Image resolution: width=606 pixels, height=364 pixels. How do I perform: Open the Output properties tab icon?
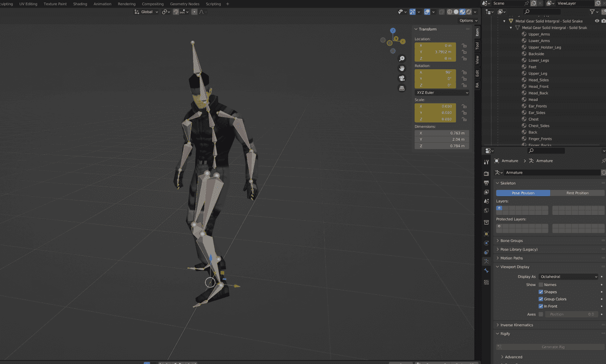tap(486, 183)
